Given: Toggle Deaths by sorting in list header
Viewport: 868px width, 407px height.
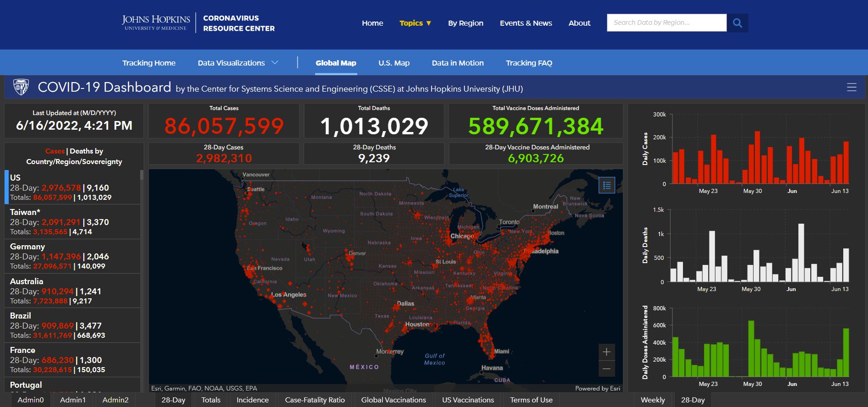Looking at the screenshot, I should pos(87,151).
